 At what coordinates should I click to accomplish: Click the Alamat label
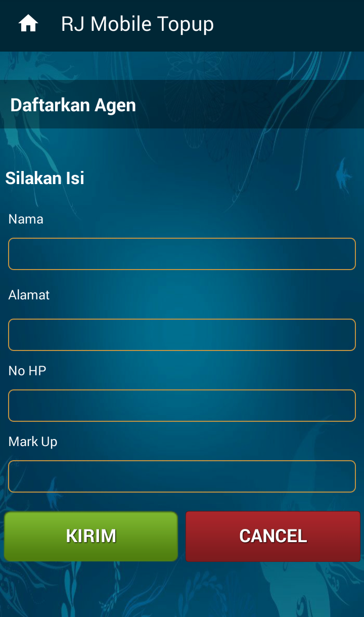(x=29, y=295)
